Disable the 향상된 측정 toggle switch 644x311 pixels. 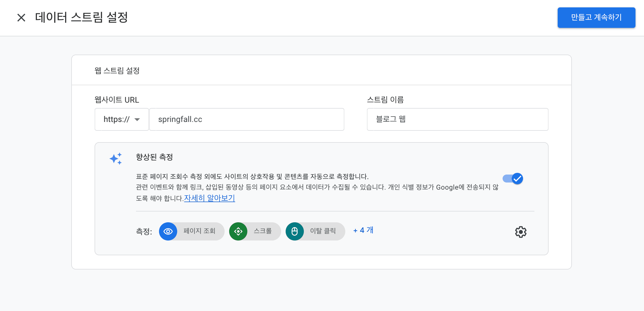pyautogui.click(x=512, y=179)
